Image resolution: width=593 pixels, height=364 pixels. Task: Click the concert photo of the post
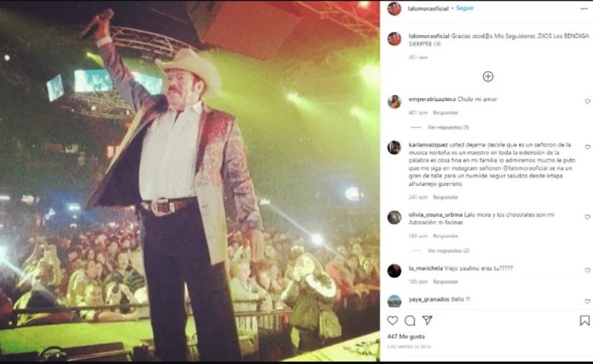[190, 182]
